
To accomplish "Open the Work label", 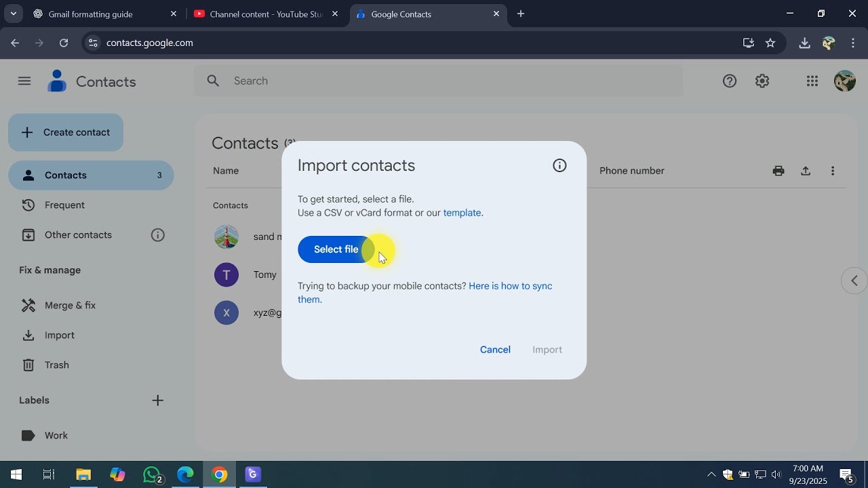I will [x=91, y=435].
